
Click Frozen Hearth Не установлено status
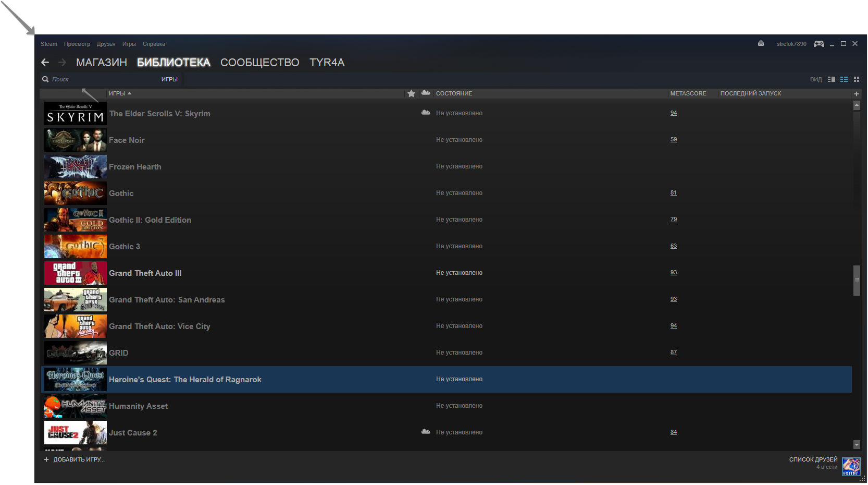click(459, 166)
